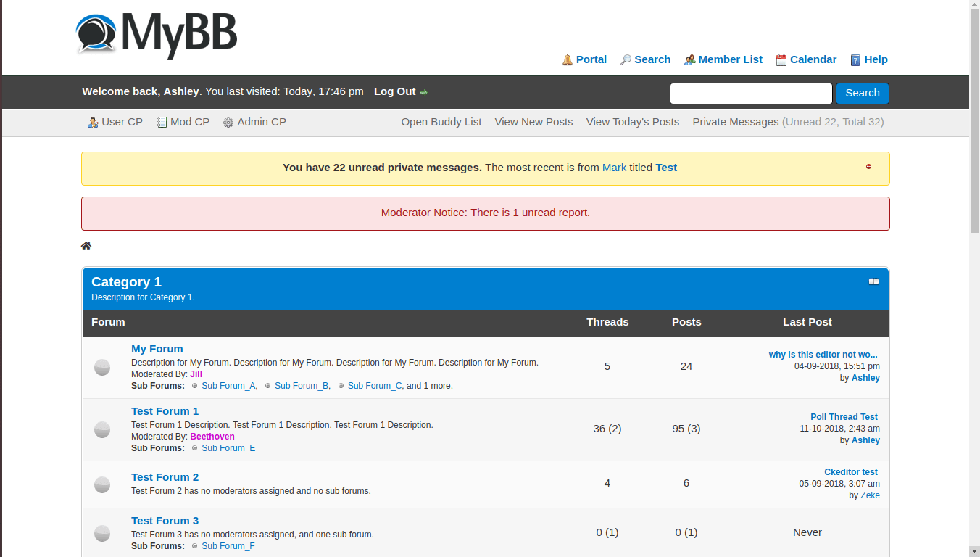Click into the search text field

point(751,94)
